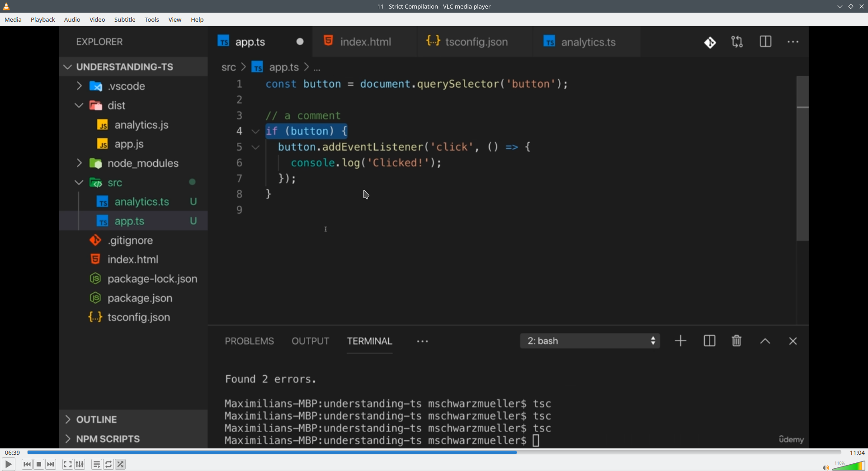Viewport: 868px width, 471px height.
Task: Open analytics.js in dist folder
Action: pyautogui.click(x=133, y=125)
